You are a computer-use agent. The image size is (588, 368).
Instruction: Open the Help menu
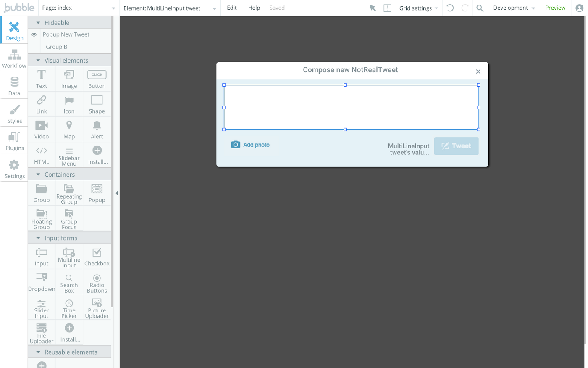click(x=254, y=8)
